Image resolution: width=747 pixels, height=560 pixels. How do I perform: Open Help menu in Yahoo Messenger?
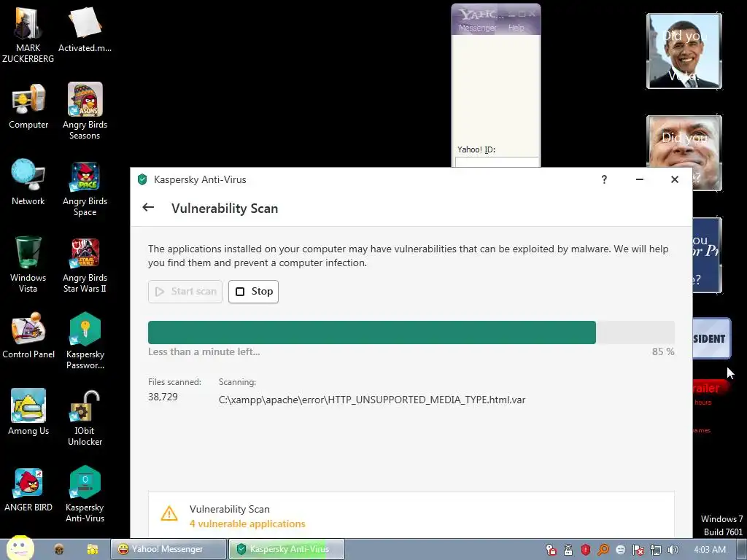[516, 28]
